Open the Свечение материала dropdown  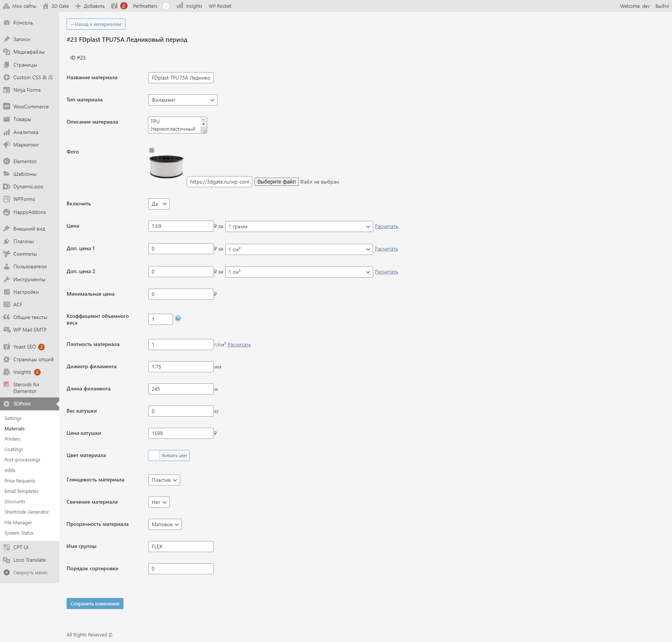point(159,502)
